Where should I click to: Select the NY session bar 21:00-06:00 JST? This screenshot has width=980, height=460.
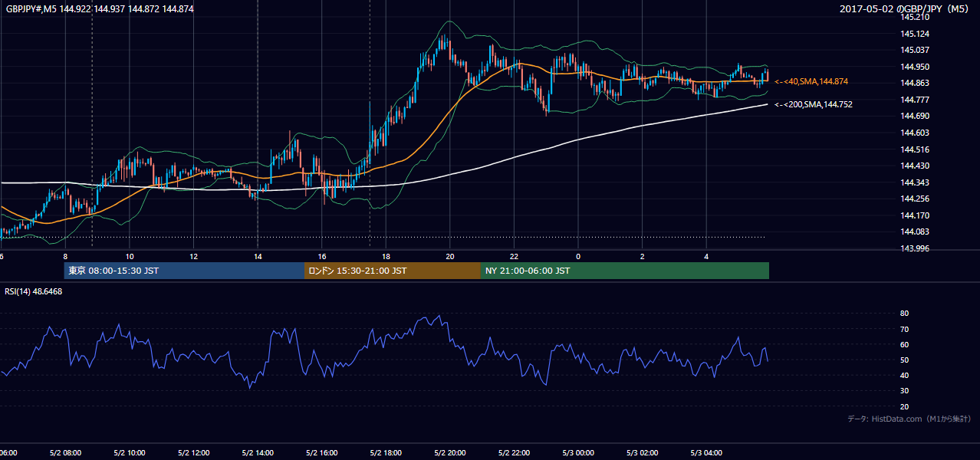coord(625,271)
